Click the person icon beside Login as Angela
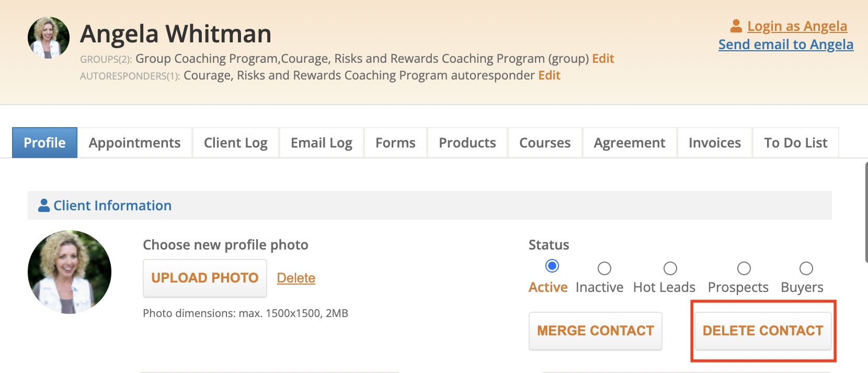This screenshot has height=373, width=868. point(736,26)
